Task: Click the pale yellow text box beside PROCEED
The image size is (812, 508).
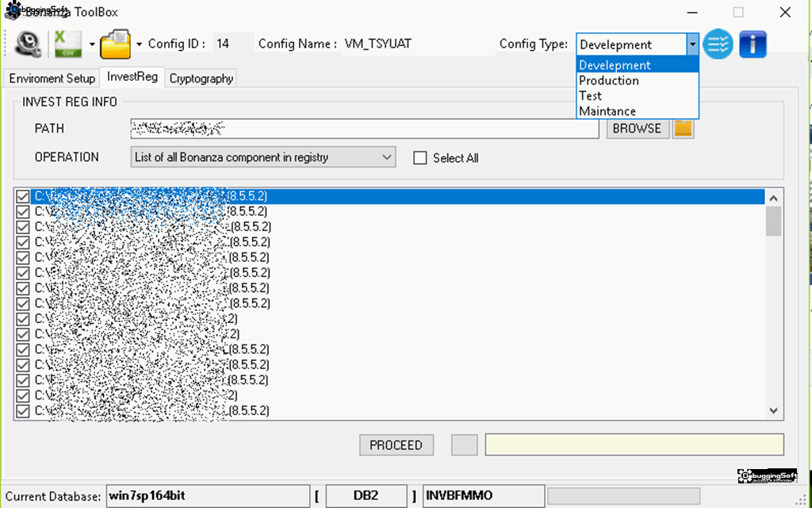Action: pyautogui.click(x=634, y=444)
